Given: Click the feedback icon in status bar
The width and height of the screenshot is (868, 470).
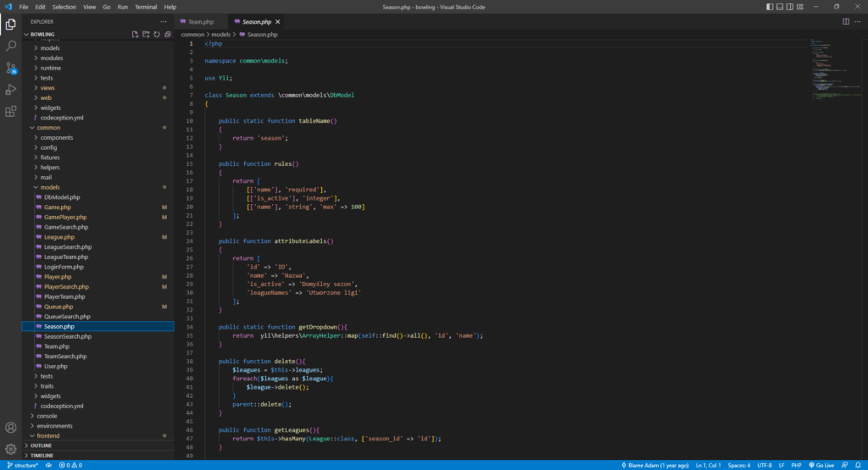Looking at the screenshot, I should tap(845, 465).
